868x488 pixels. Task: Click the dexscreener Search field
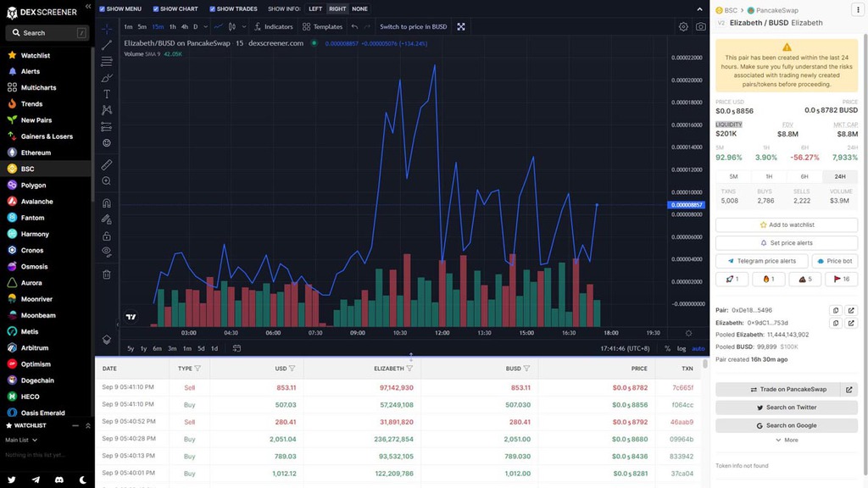tap(47, 33)
